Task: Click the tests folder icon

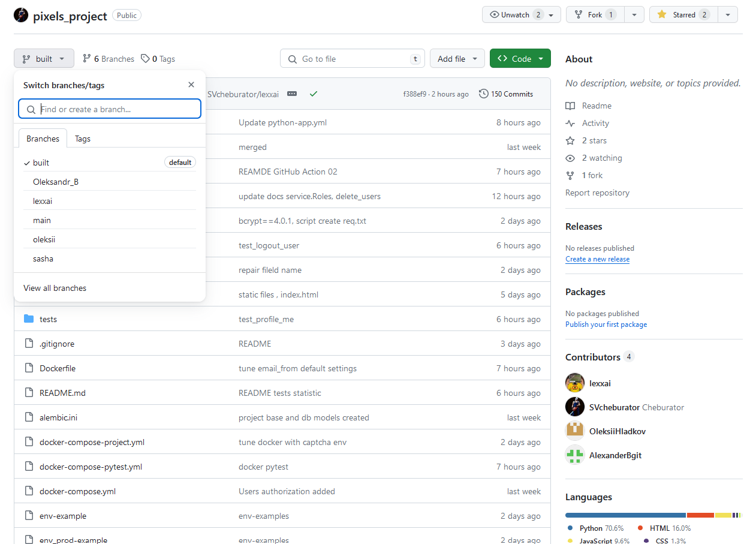Action: pyautogui.click(x=29, y=319)
